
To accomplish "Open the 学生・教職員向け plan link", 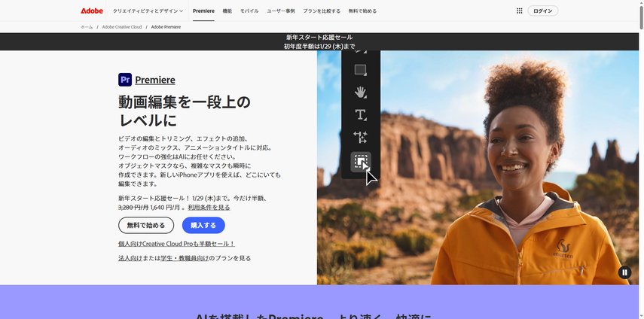I will coord(185,258).
